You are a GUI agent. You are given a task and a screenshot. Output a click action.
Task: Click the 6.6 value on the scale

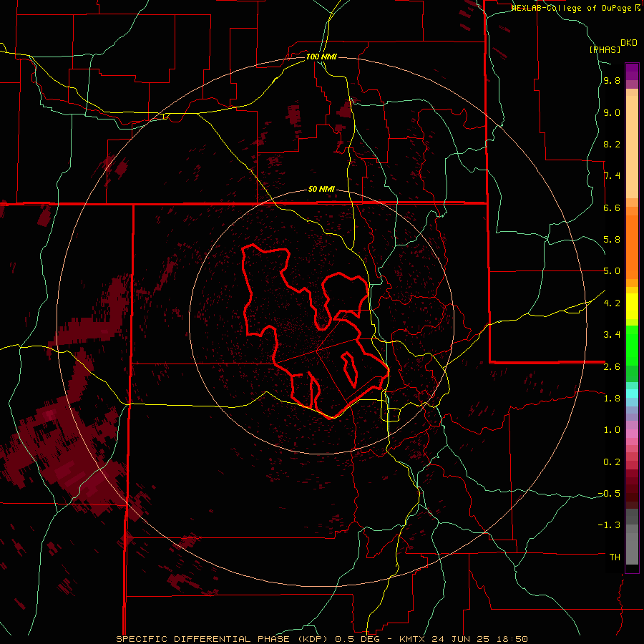612,208
